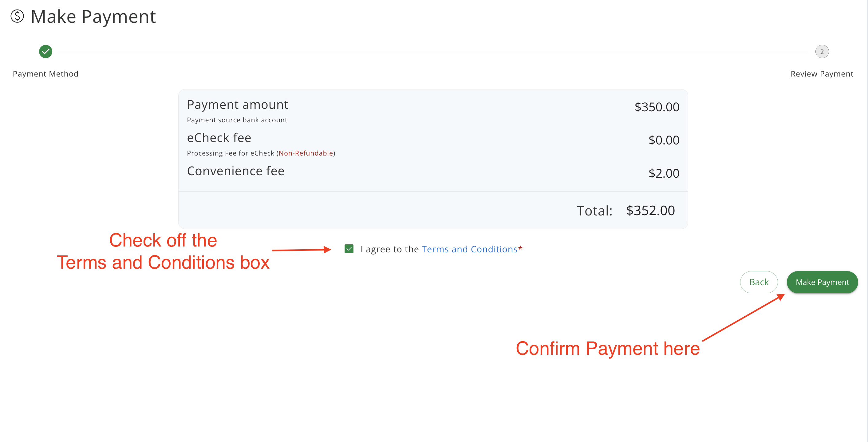Click the "I agree to the" label text
This screenshot has height=442, width=868.
[x=389, y=249]
